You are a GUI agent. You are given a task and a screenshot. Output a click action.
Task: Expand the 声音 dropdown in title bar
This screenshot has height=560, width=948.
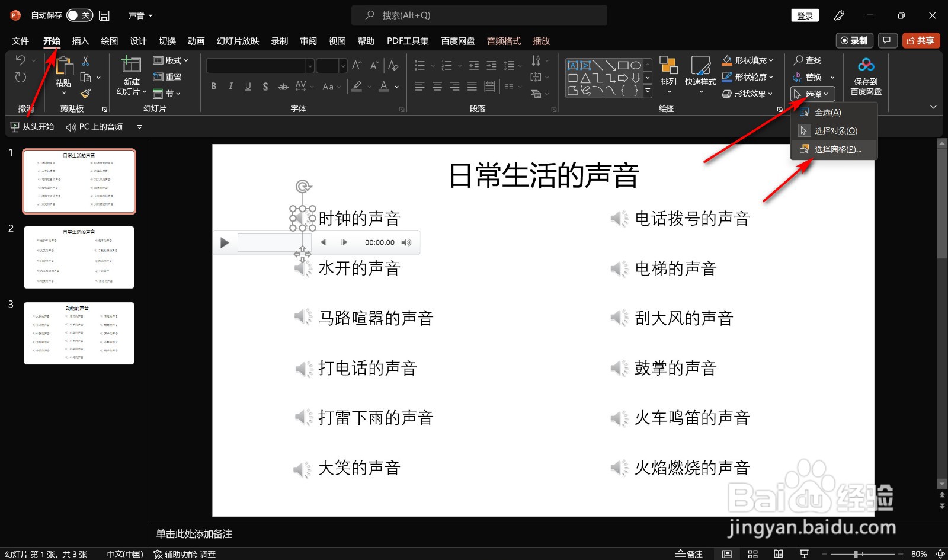(150, 15)
